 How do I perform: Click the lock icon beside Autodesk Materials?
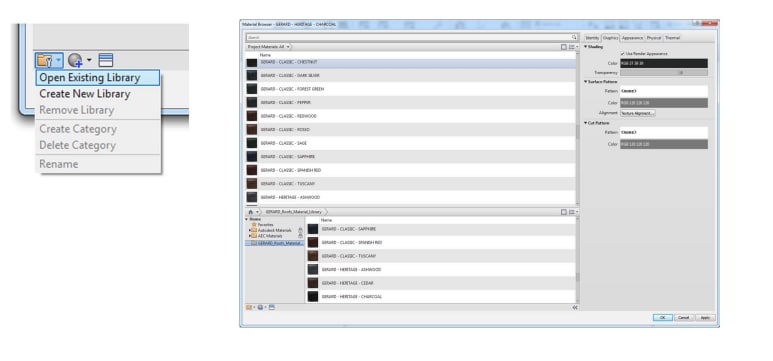300,230
